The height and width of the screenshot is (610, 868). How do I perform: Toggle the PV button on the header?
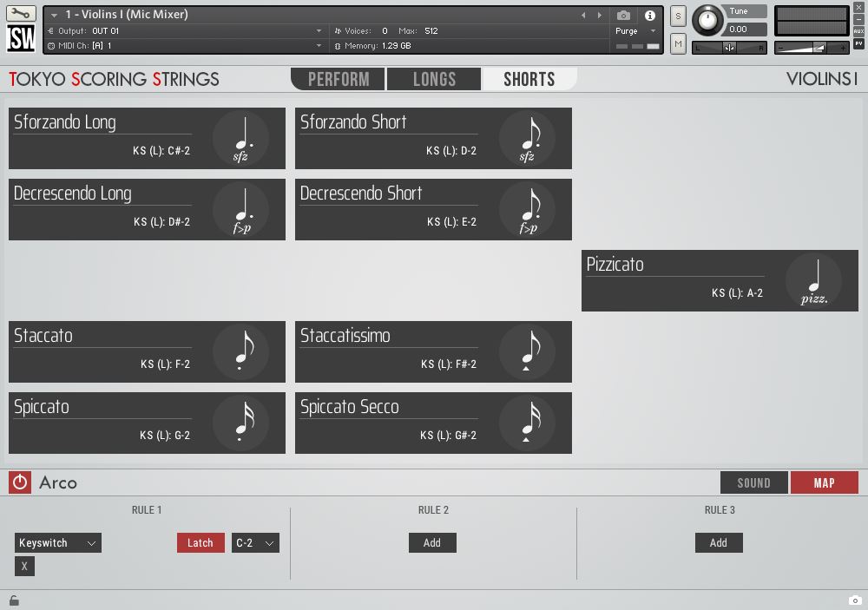[x=858, y=43]
